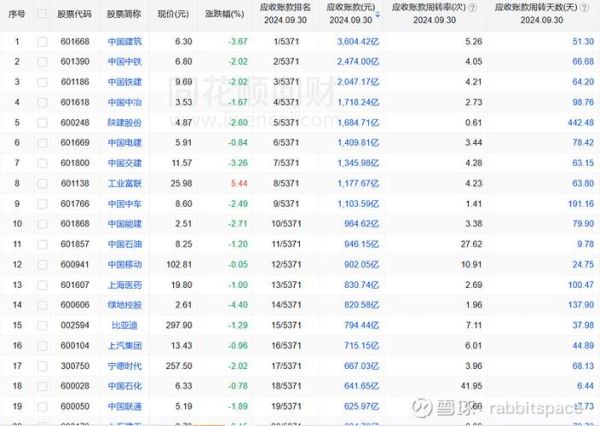Open stock link 中国石油
The image size is (600, 426).
click(125, 244)
